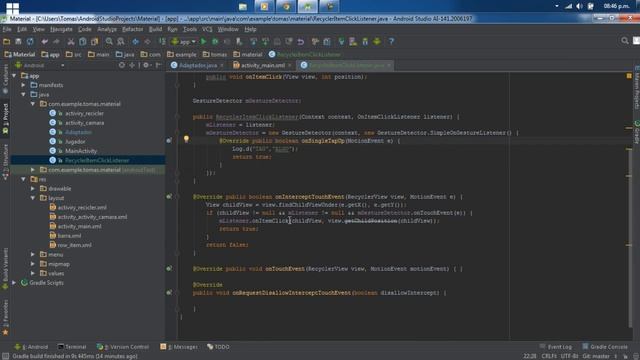The image size is (640, 360).
Task: Toggle the Build Variants tool window
Action: pyautogui.click(x=5, y=269)
